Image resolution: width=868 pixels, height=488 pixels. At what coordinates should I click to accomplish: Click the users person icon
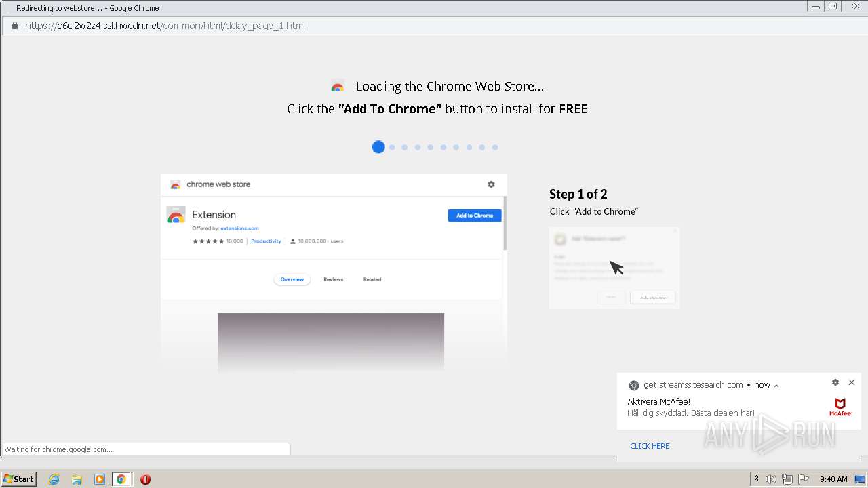click(293, 241)
